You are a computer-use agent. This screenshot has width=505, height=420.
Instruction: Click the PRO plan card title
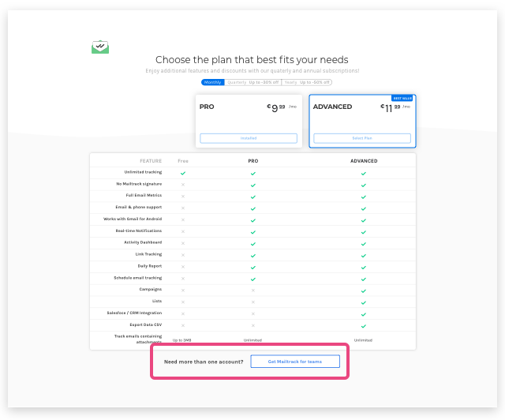pos(207,107)
